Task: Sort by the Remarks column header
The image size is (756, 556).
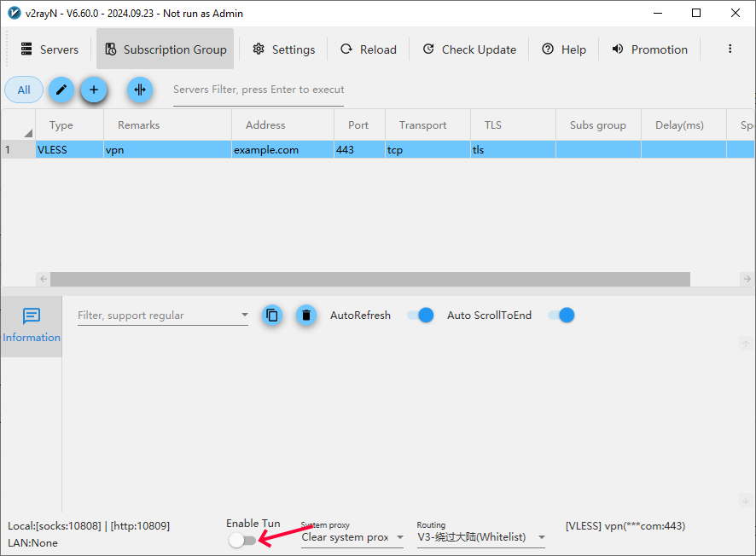Action: click(x=167, y=125)
